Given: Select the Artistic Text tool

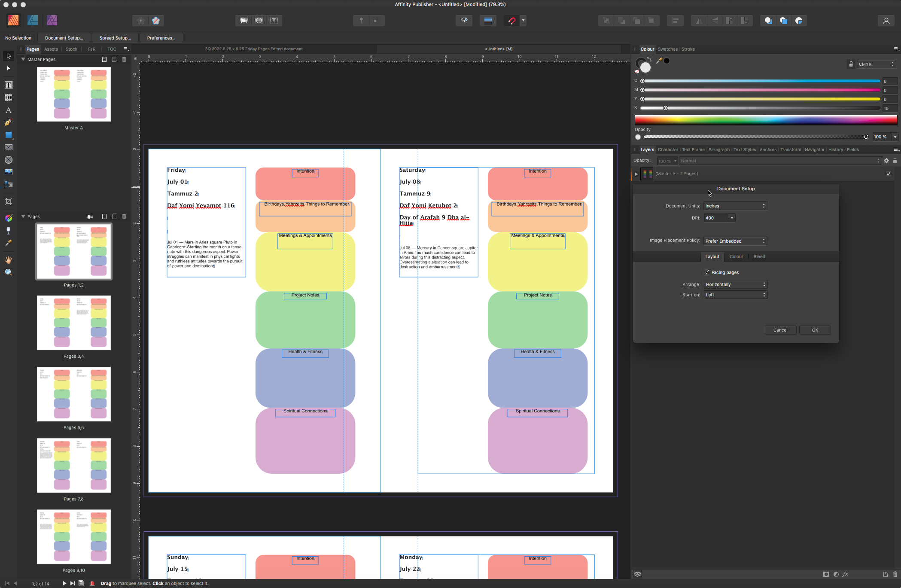Looking at the screenshot, I should click(x=9, y=110).
